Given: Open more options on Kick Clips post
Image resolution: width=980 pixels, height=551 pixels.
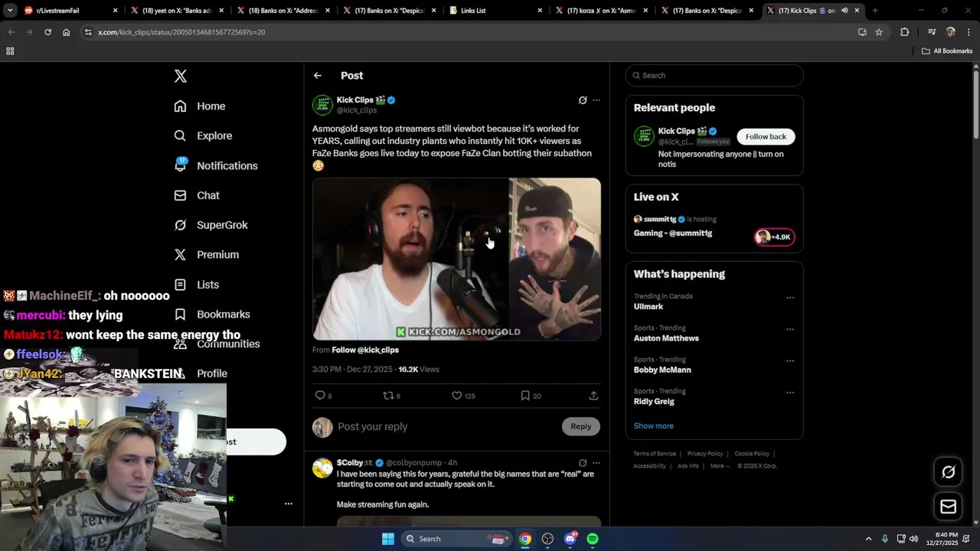Looking at the screenshot, I should coord(596,100).
